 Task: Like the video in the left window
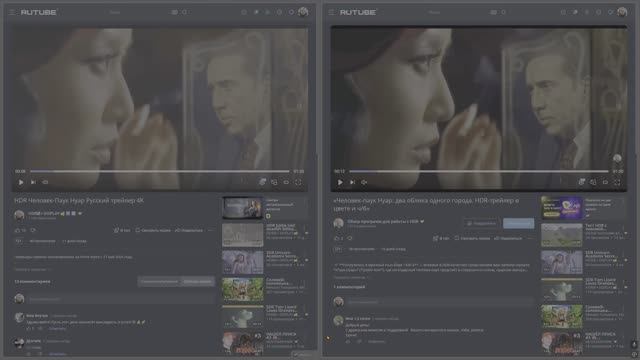tap(20, 231)
